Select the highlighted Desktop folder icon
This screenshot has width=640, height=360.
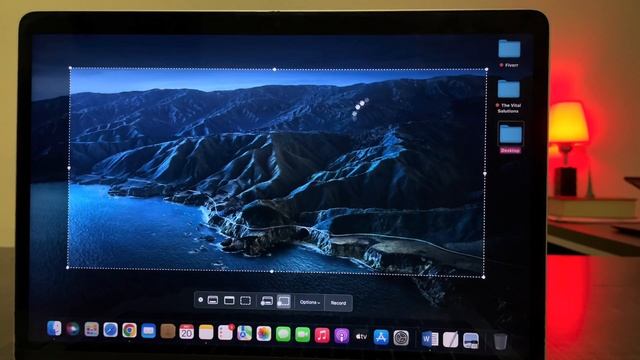coord(510,134)
